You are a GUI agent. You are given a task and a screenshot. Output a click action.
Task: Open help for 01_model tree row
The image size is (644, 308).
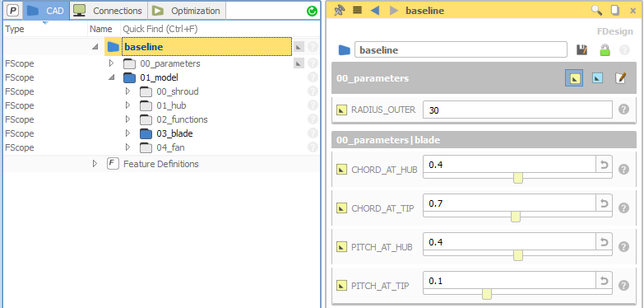[x=313, y=77]
